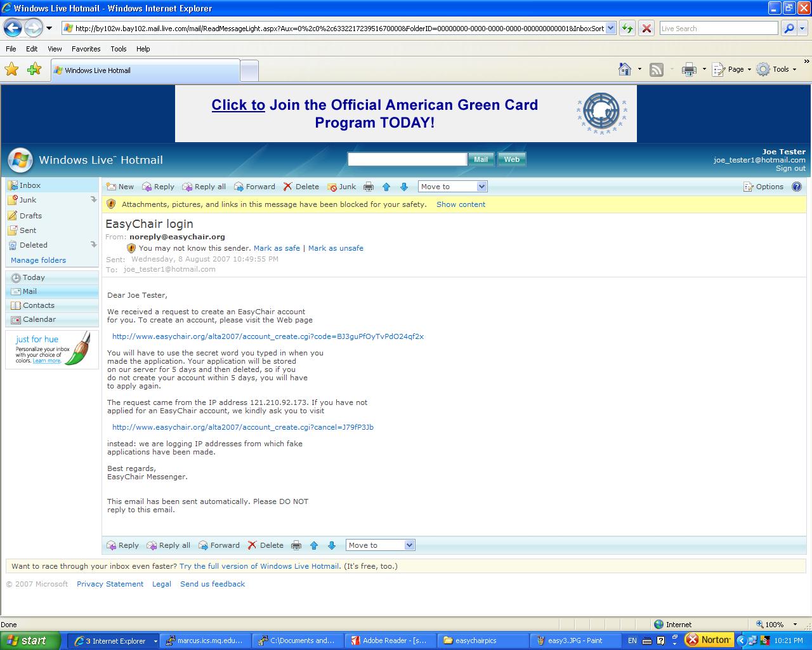Select the Windows Live Hotmail browser tab

tap(145, 70)
